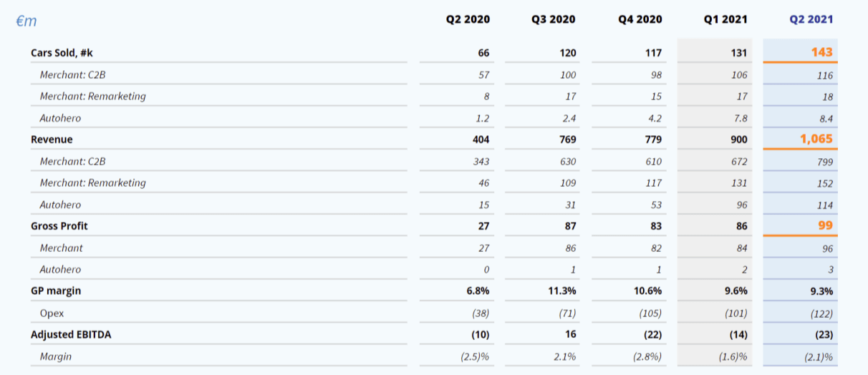The width and height of the screenshot is (868, 375).
Task: Click the orange 99 Gross Profit value
Action: [826, 225]
